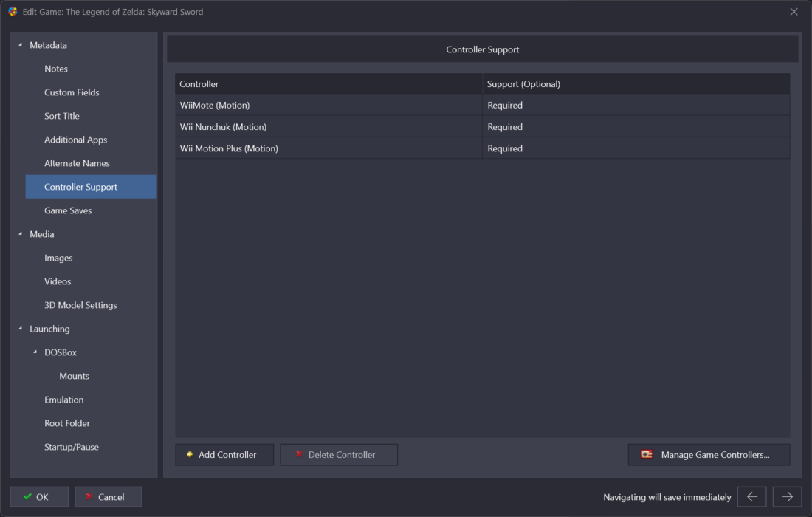This screenshot has height=517, width=812.
Task: Collapse the Metadata tree section
Action: pos(21,45)
